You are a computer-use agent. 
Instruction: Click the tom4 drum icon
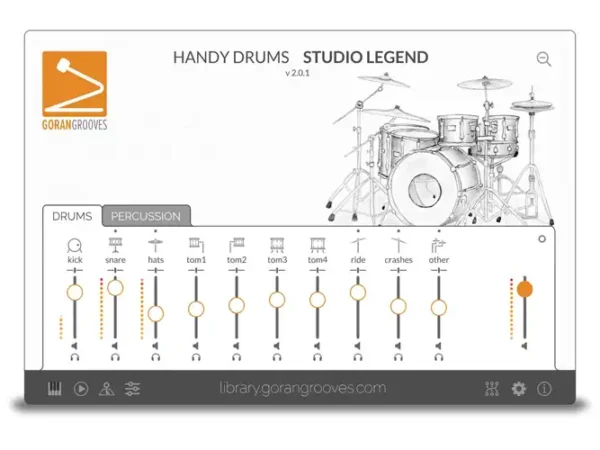(x=318, y=245)
